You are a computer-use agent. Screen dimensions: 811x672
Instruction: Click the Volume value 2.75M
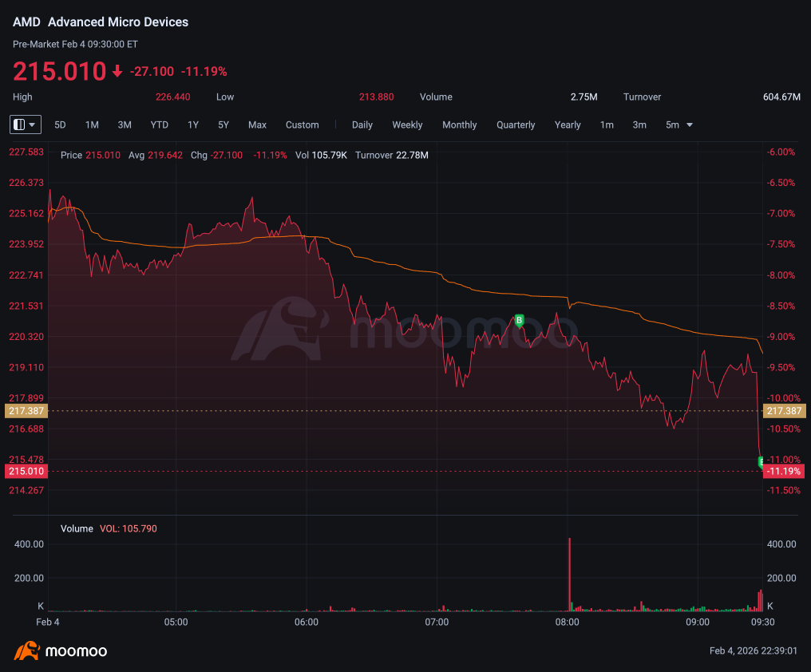[x=584, y=97]
